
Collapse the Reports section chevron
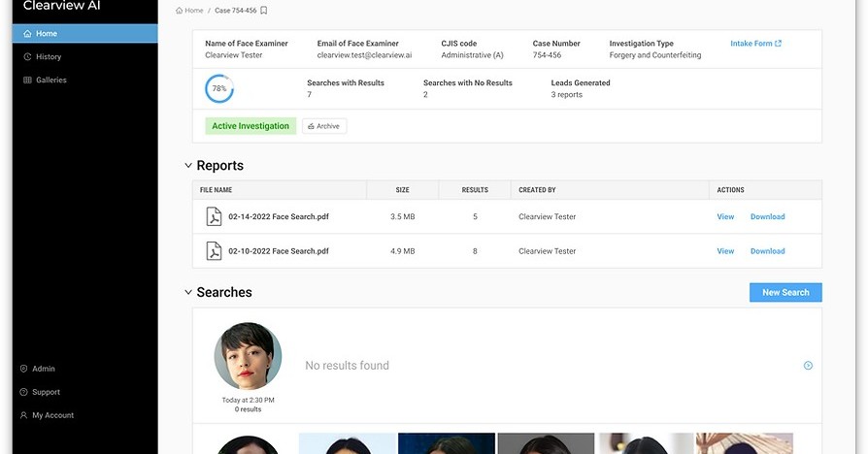(x=188, y=166)
